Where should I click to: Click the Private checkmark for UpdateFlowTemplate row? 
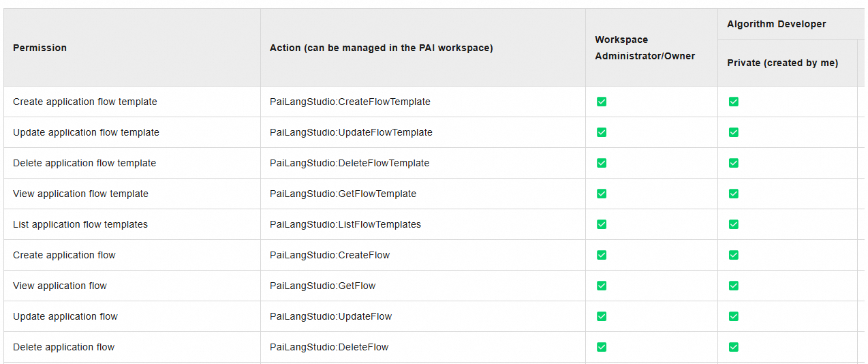pos(734,132)
